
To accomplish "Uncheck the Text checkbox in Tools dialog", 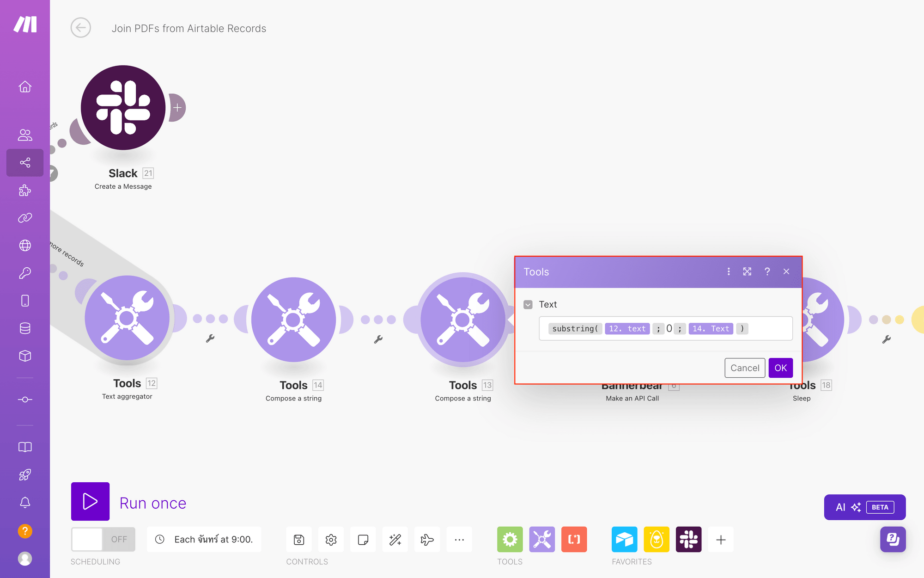I will pyautogui.click(x=528, y=304).
